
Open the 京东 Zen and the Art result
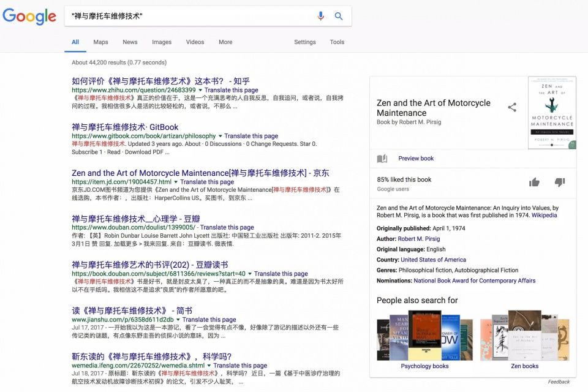pos(200,173)
